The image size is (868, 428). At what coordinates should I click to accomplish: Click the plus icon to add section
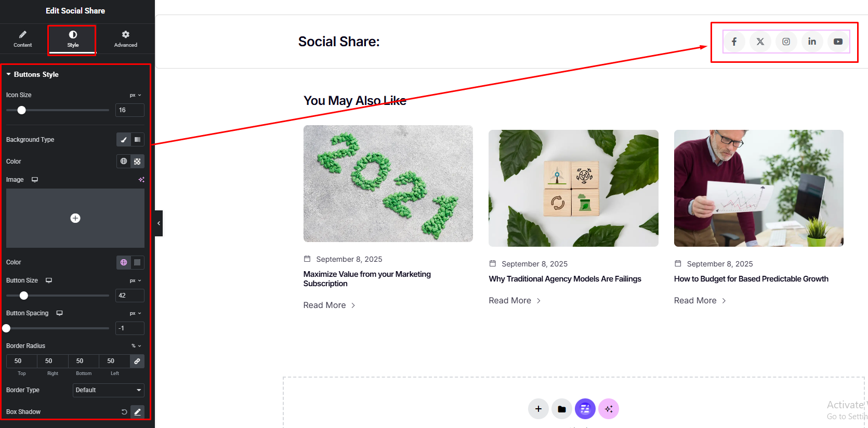(x=538, y=409)
